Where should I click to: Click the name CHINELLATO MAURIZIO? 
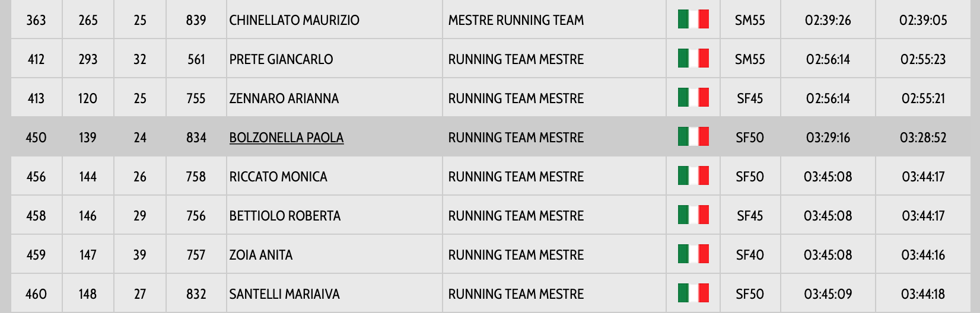coord(294,20)
